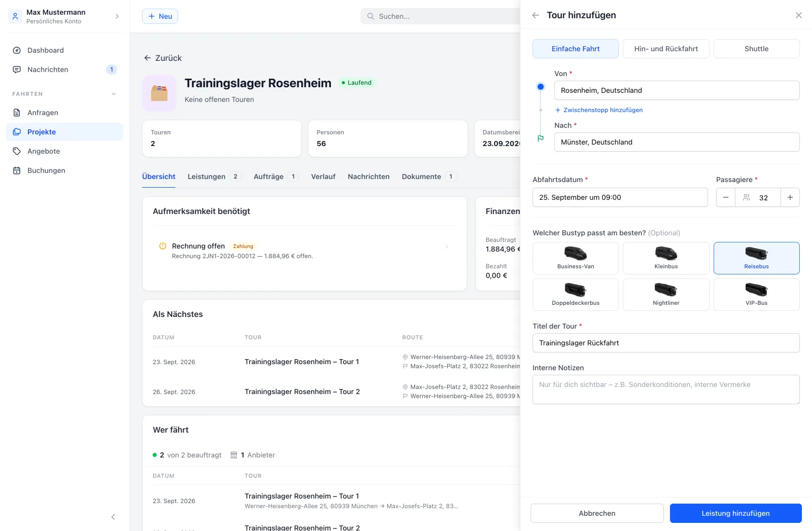
Task: Click date 26. Sept. 2026 in Als Nächstes
Action: click(174, 392)
